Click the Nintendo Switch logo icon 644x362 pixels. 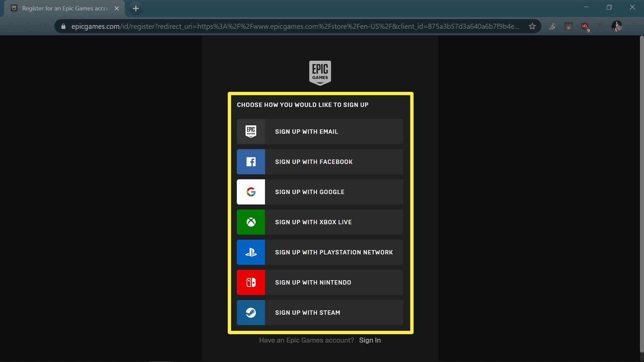point(251,283)
